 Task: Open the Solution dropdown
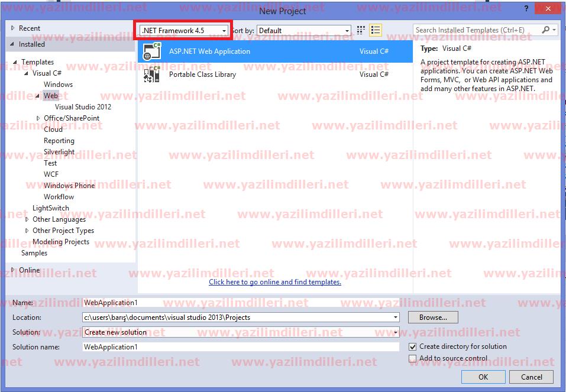click(x=396, y=332)
